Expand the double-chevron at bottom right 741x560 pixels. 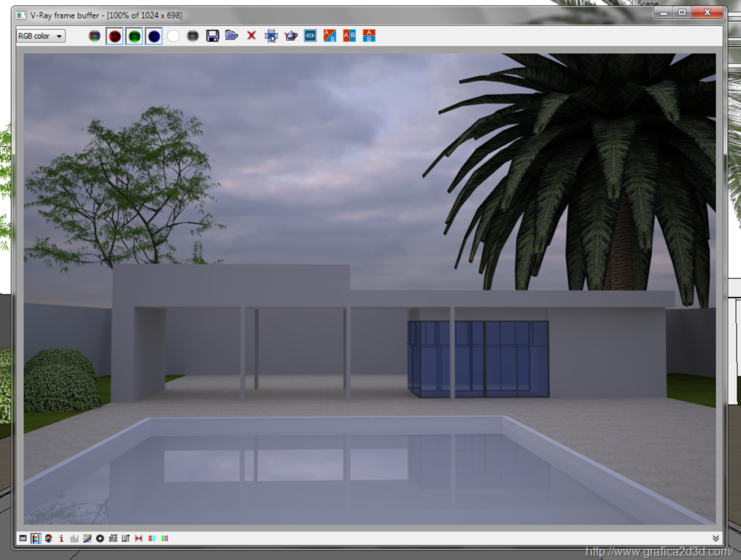(716, 538)
